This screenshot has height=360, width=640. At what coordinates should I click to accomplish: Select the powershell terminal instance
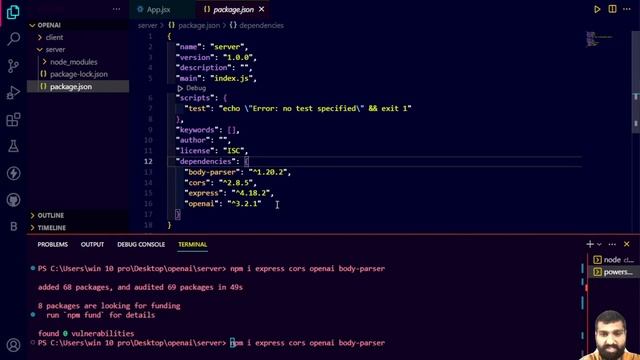pyautogui.click(x=613, y=272)
